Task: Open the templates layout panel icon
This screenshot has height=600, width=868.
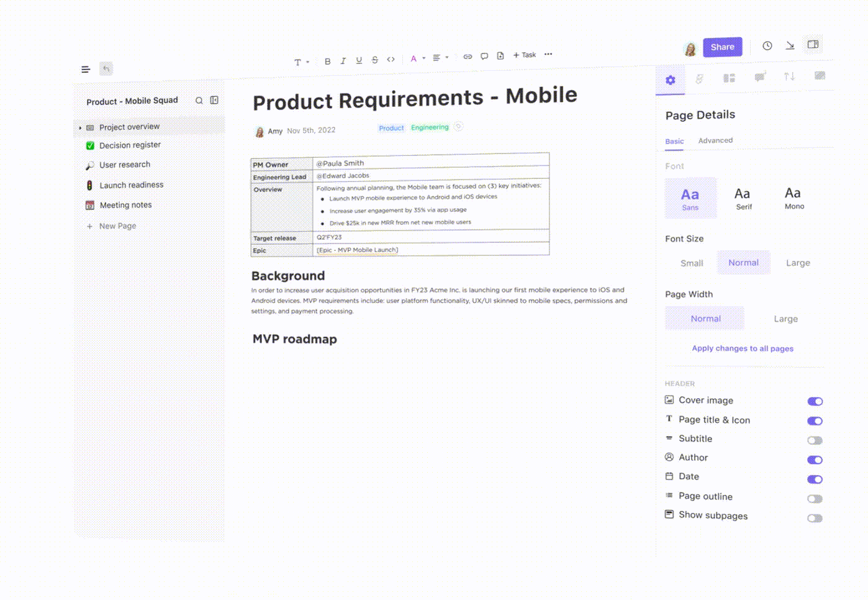Action: tap(730, 78)
